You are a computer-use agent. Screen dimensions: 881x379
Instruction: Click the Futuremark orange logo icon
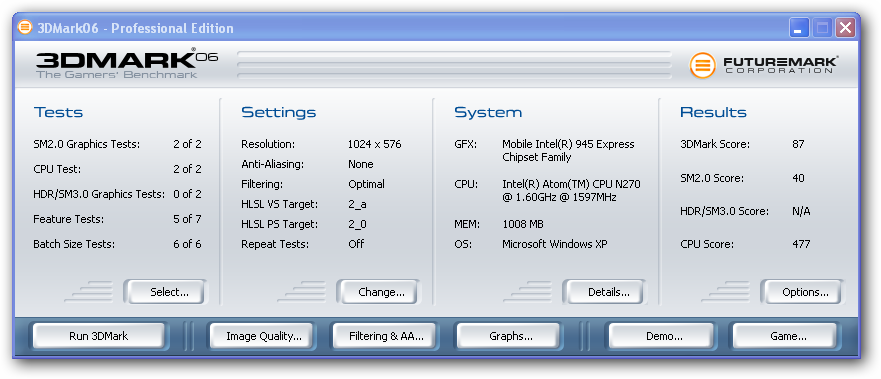click(x=702, y=65)
